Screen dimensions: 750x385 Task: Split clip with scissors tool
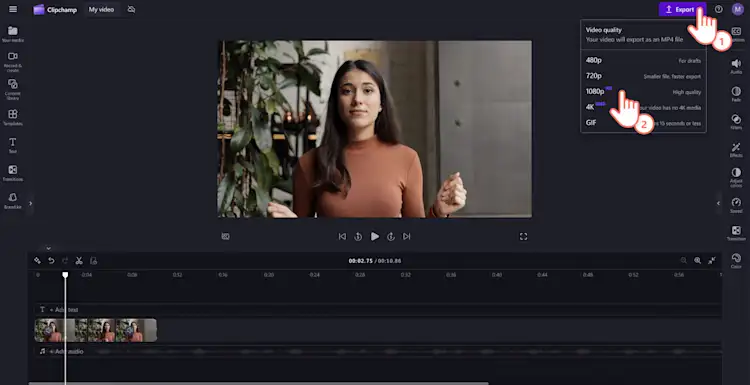(x=79, y=261)
